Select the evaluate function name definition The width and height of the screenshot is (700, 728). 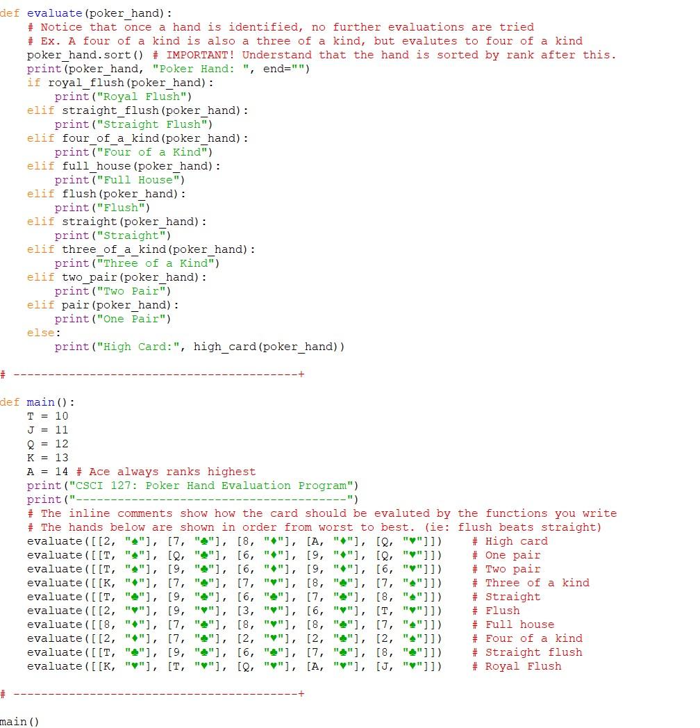click(x=56, y=13)
